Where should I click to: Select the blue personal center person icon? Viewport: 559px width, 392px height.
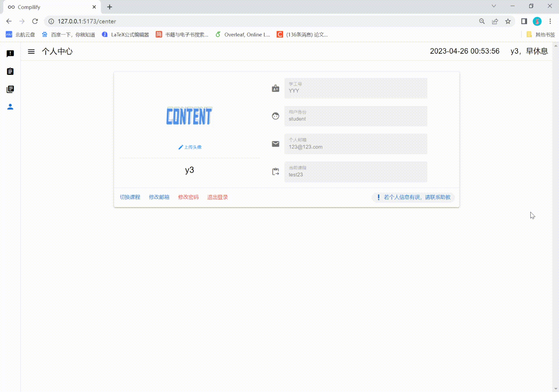pyautogui.click(x=10, y=107)
